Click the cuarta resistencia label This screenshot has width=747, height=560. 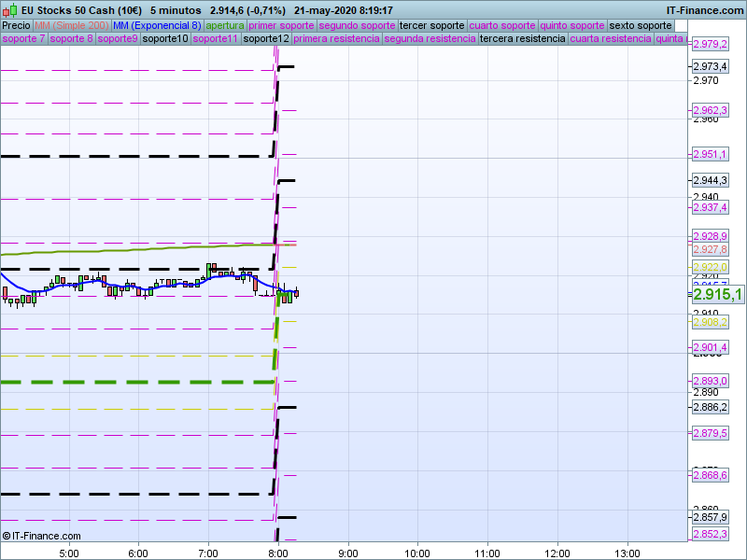611,39
